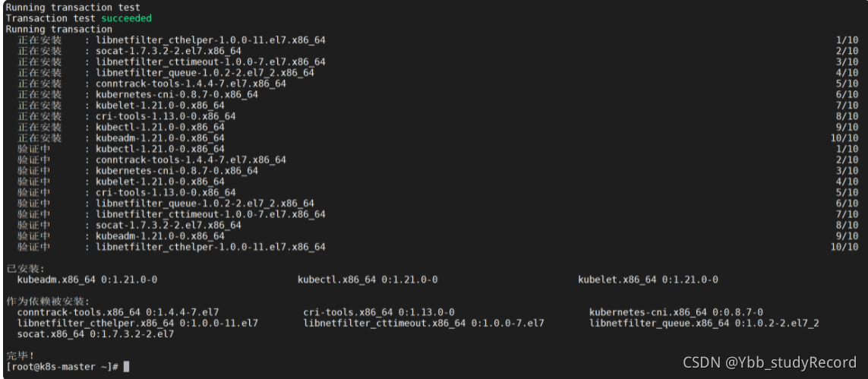
Task: Click the conntrack-tools-1.4.4-7 install line
Action: point(439,84)
